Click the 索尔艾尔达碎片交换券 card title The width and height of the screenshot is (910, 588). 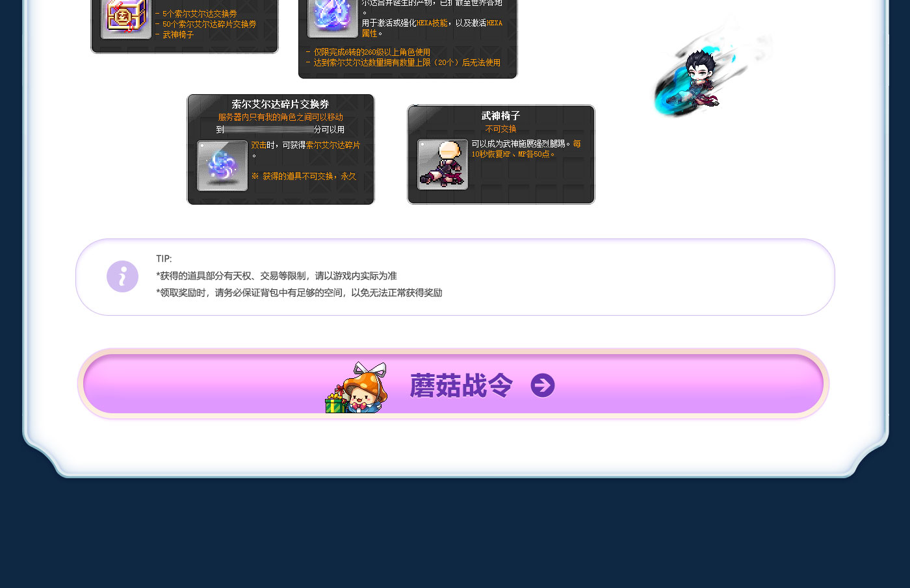[280, 104]
